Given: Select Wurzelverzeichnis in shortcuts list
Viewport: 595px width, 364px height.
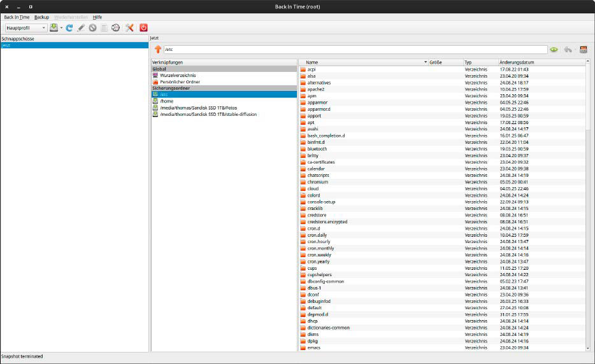Looking at the screenshot, I should click(x=178, y=75).
